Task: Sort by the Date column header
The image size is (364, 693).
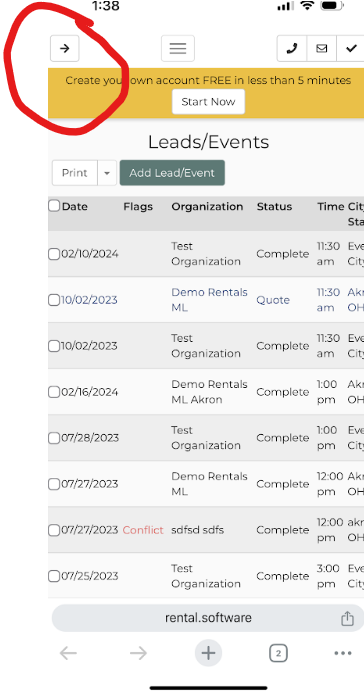Action: coord(75,206)
